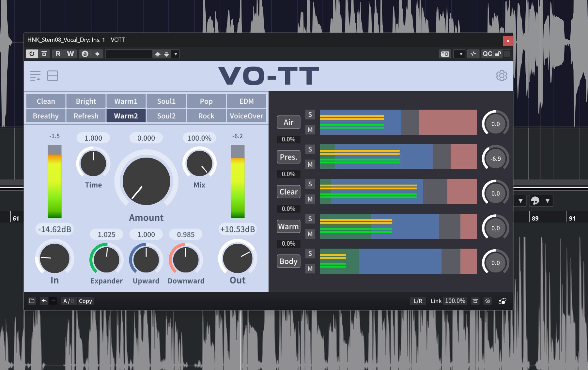Select the Rock preset

pyautogui.click(x=206, y=116)
